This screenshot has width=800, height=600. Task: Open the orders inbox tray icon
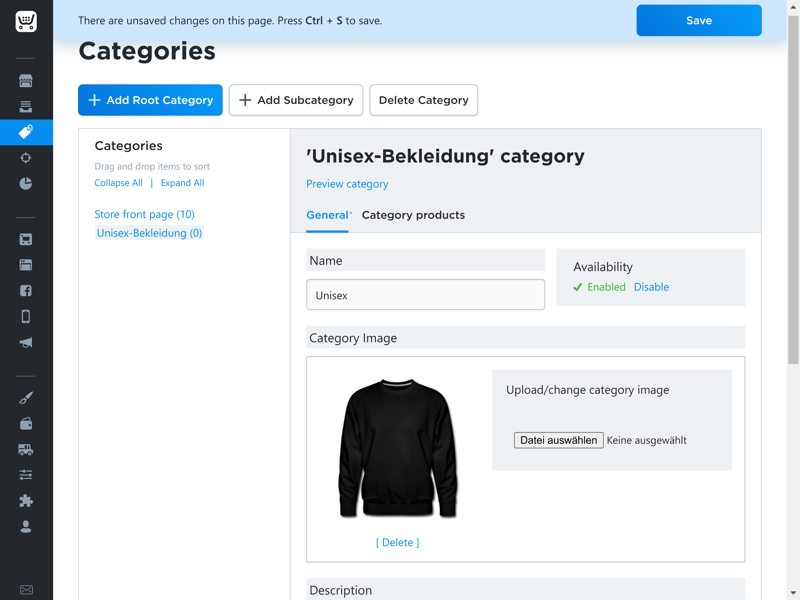click(x=26, y=106)
